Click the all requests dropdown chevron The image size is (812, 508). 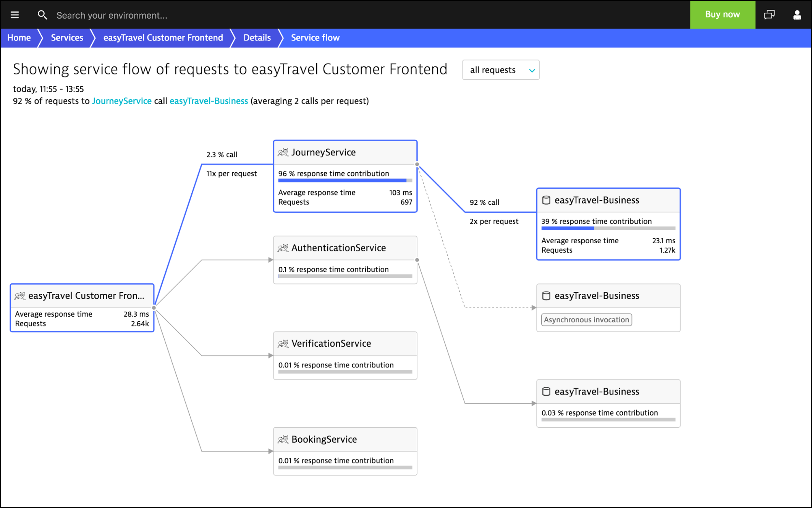pos(532,71)
